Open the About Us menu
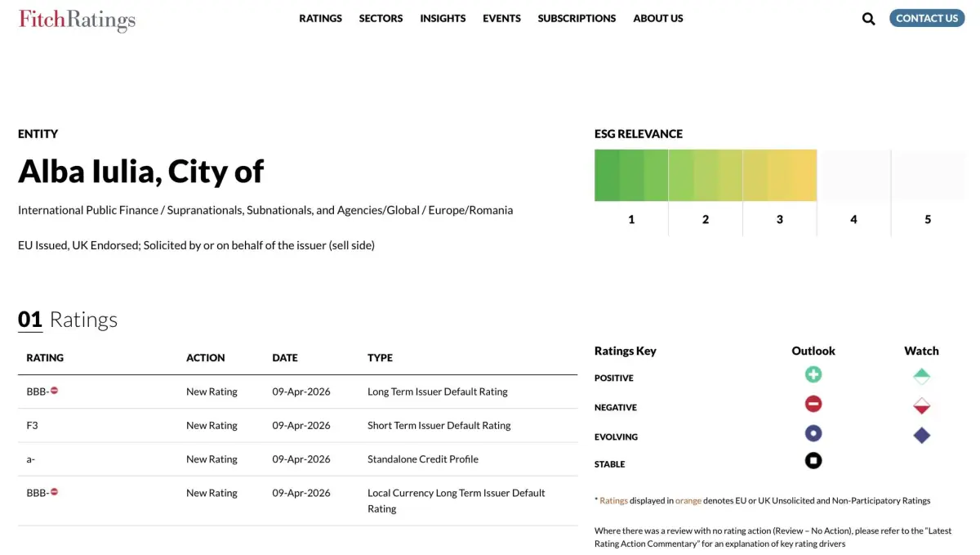This screenshot has width=980, height=555. coord(658,18)
